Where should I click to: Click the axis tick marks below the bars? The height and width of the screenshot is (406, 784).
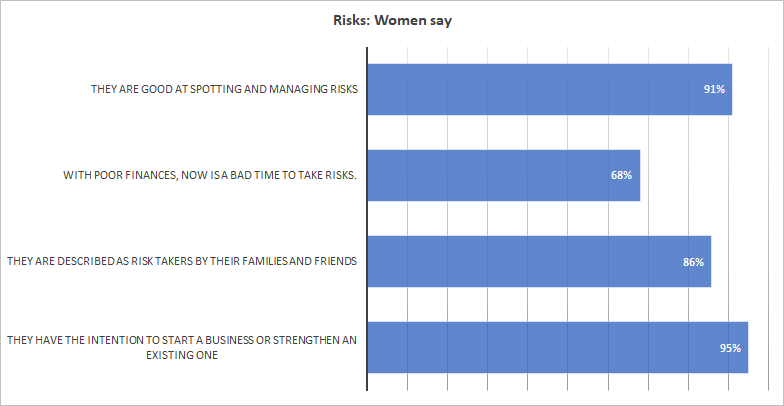point(568,384)
